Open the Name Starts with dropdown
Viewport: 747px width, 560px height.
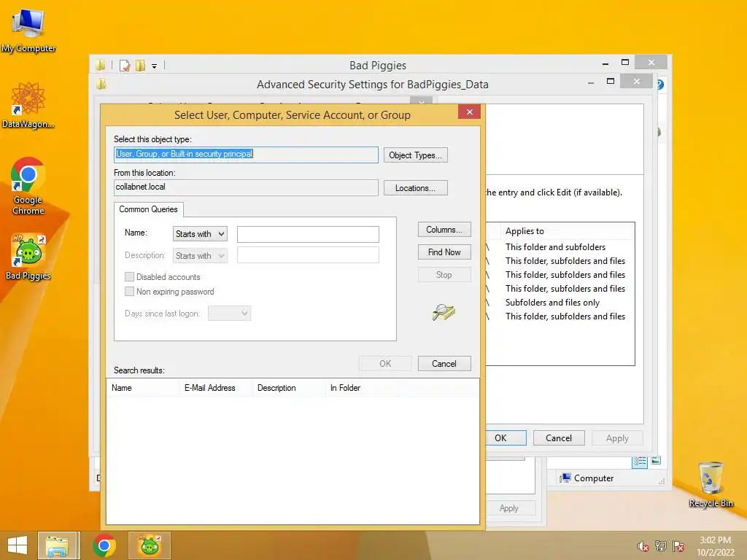[x=200, y=234]
